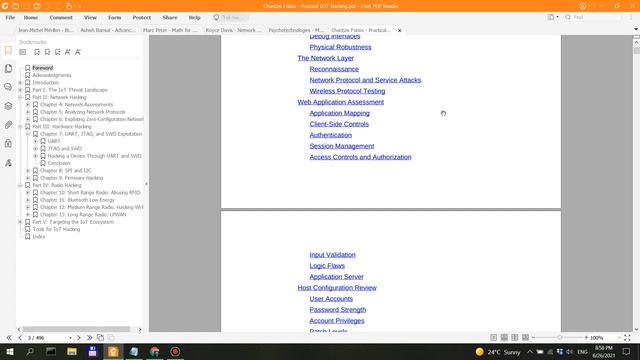Select continuous facing view icon
Screen dimensions: 640x360
coord(525,338)
